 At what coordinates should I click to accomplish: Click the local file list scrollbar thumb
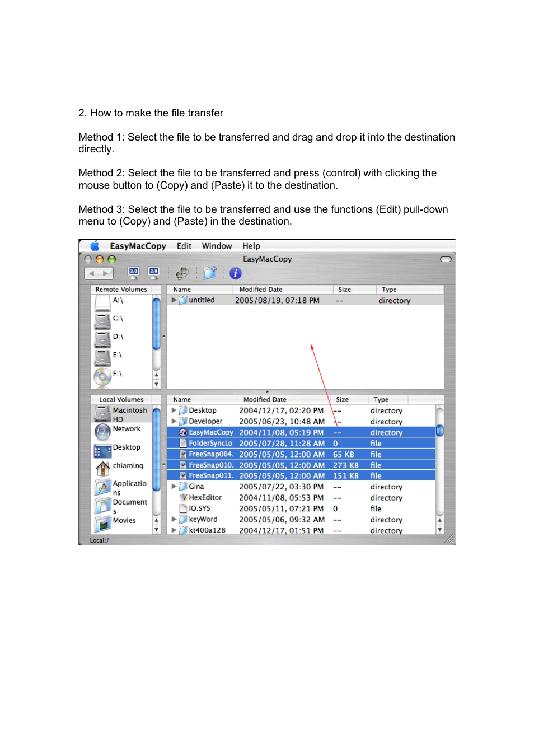[440, 431]
